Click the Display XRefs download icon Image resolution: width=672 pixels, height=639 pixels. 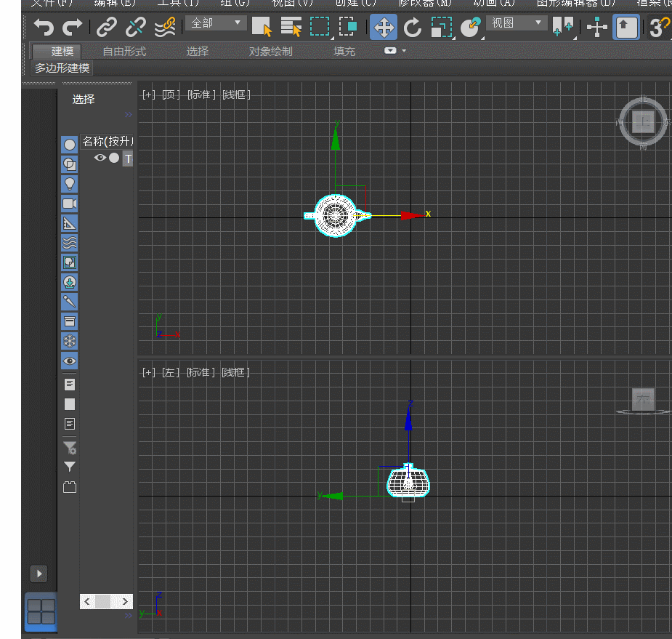[x=70, y=282]
